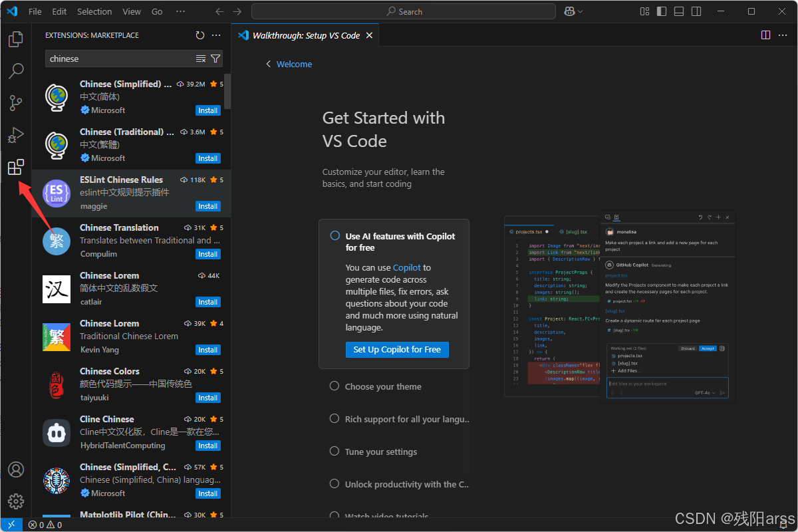The width and height of the screenshot is (798, 532).
Task: Install Chinese Translation by Compulim
Action: click(x=208, y=254)
